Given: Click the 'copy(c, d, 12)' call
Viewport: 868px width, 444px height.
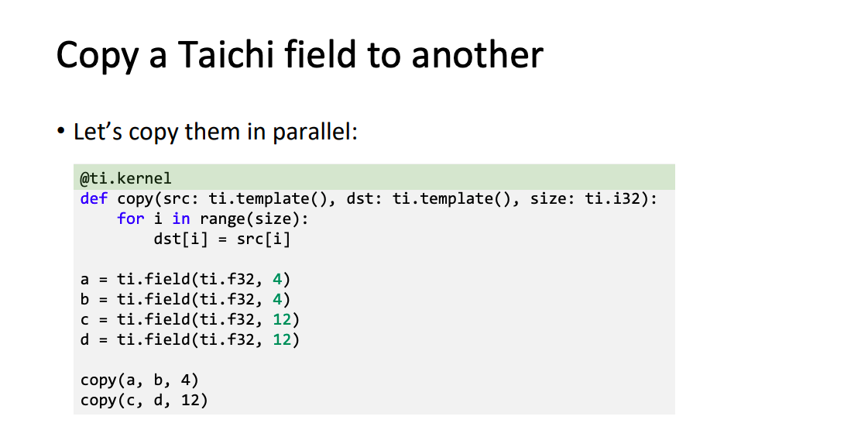Looking at the screenshot, I should coord(144,400).
